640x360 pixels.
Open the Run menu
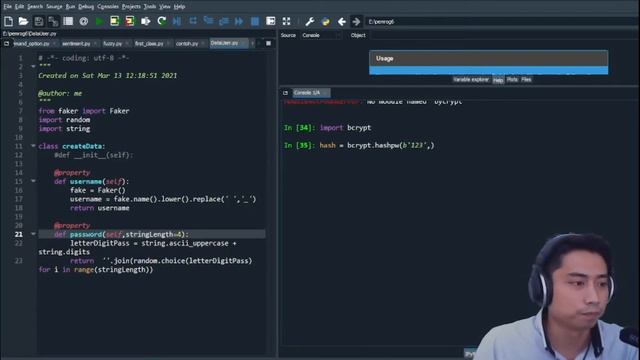pos(70,7)
